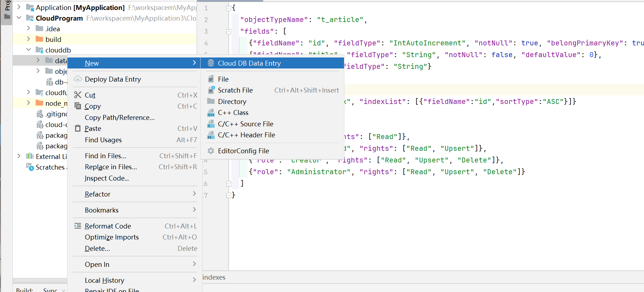Click the EditorConfig File gear icon
Image resolution: width=644 pixels, height=292 pixels.
[x=211, y=151]
